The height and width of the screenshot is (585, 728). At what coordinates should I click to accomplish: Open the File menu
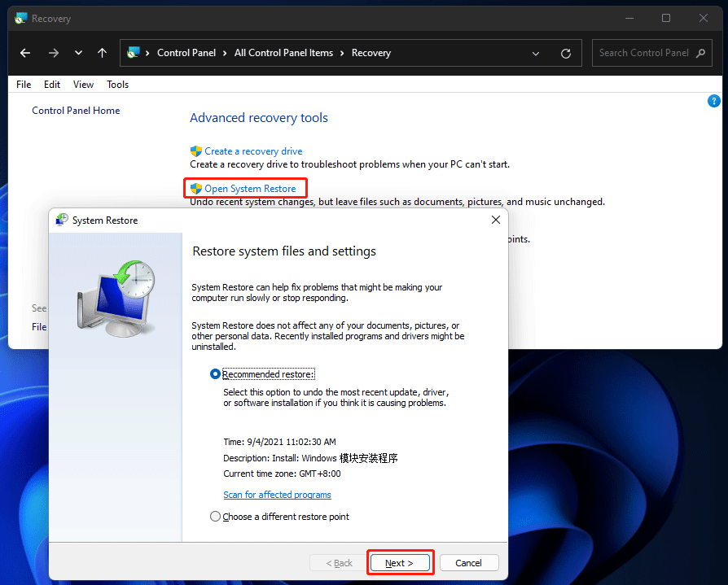23,84
